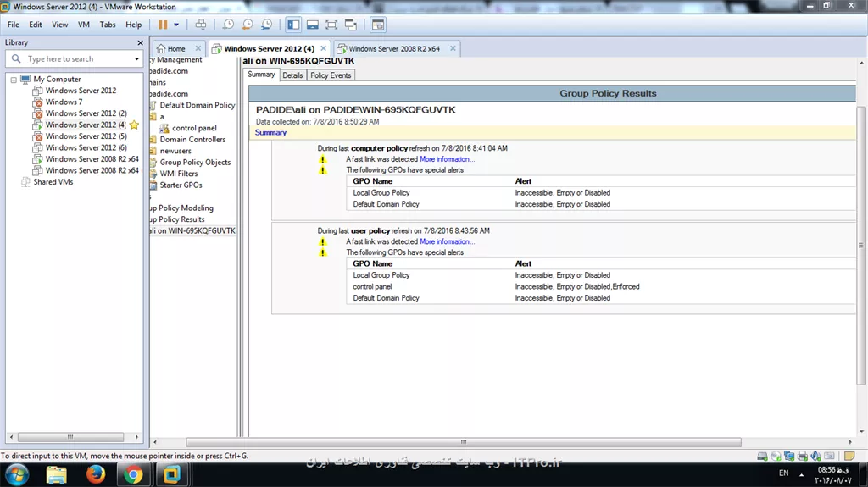Select WMI Filters node

[x=178, y=174]
